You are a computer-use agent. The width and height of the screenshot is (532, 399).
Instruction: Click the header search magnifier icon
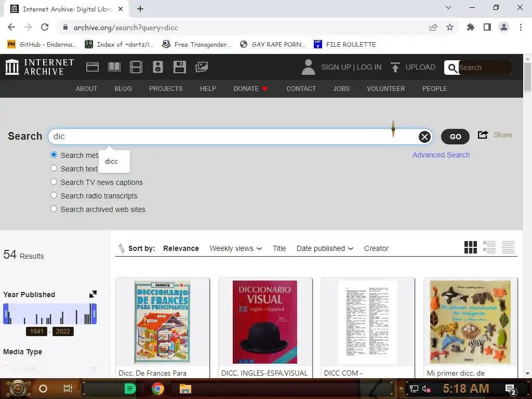coord(451,68)
